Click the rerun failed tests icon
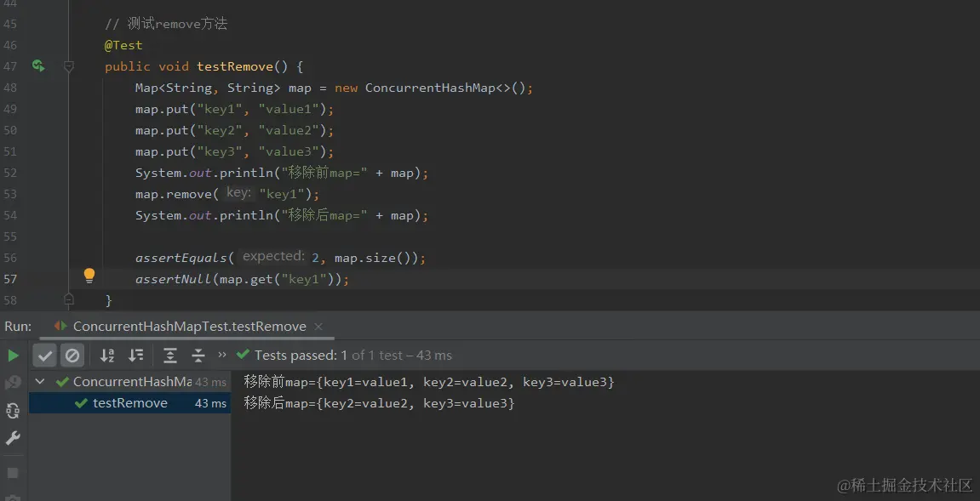The image size is (980, 501). tap(13, 382)
